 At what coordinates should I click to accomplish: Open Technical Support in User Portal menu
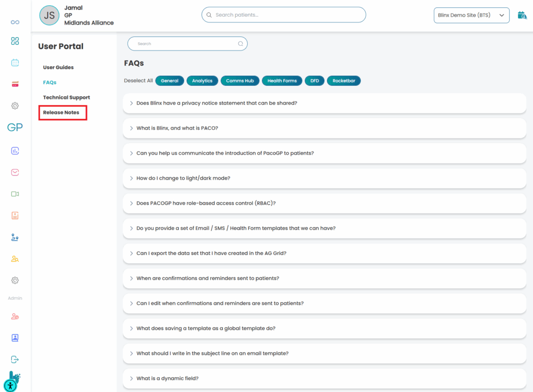point(66,97)
